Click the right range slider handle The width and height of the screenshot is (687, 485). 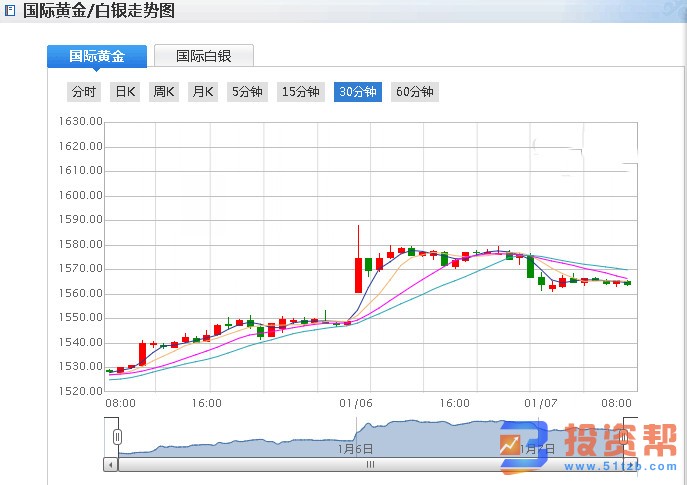623,437
